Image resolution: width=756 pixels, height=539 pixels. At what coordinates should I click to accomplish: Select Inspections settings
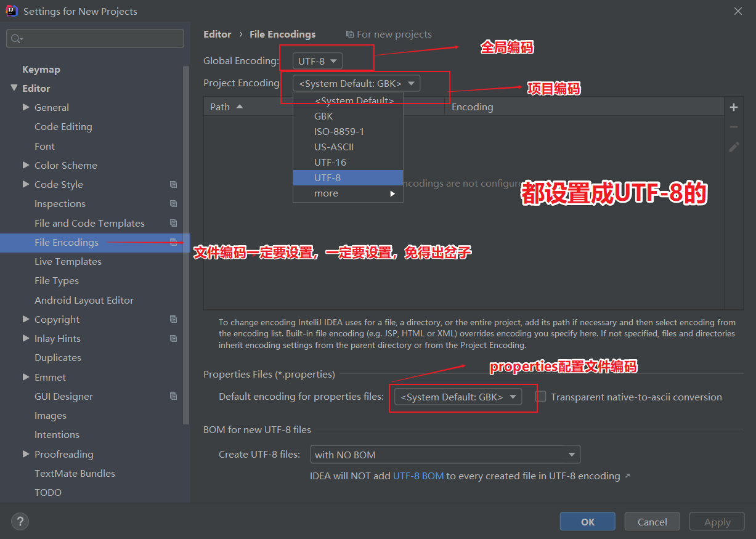(x=60, y=203)
